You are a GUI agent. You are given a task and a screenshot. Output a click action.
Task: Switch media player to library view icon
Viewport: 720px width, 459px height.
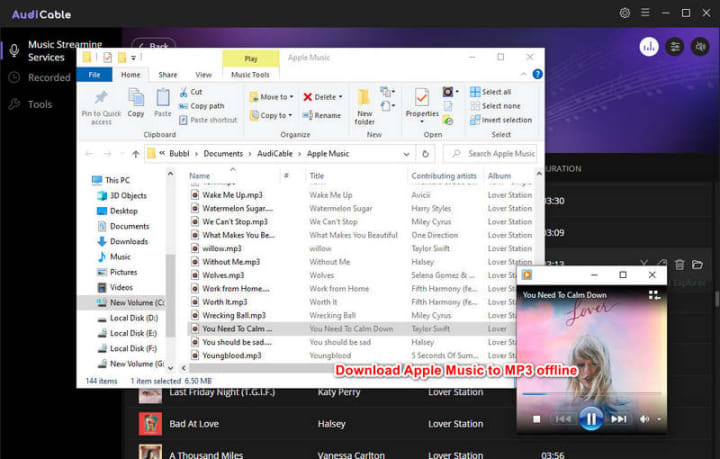tap(654, 295)
